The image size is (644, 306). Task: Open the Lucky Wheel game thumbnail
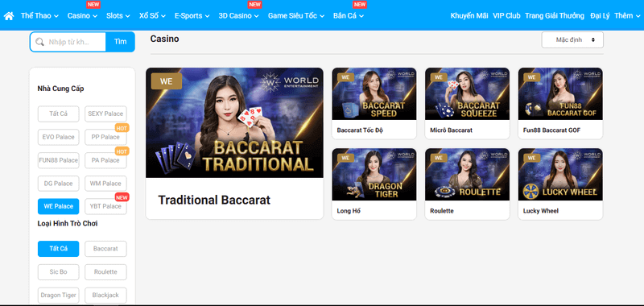click(560, 175)
